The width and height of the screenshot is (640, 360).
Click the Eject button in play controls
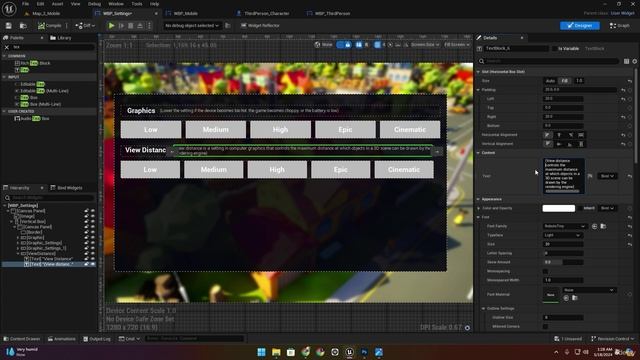tap(140, 25)
